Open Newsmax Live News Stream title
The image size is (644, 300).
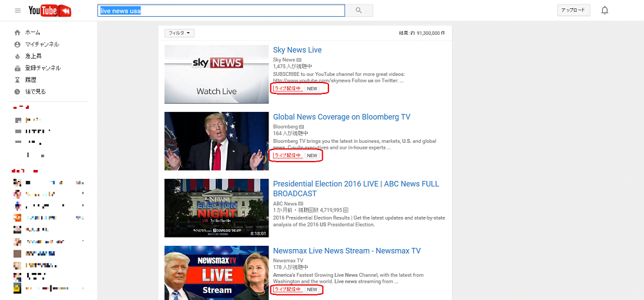pyautogui.click(x=346, y=251)
